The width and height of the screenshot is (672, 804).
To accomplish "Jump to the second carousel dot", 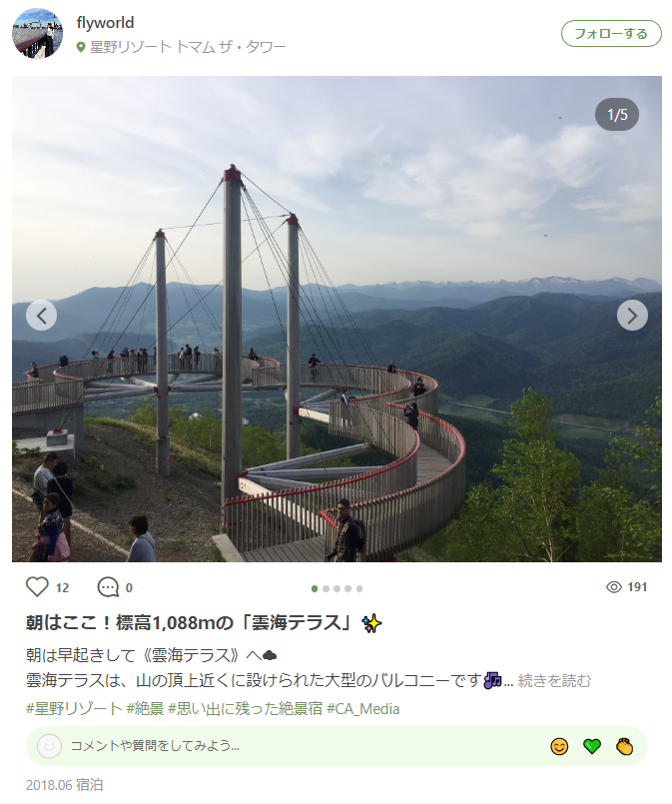I will click(x=326, y=588).
